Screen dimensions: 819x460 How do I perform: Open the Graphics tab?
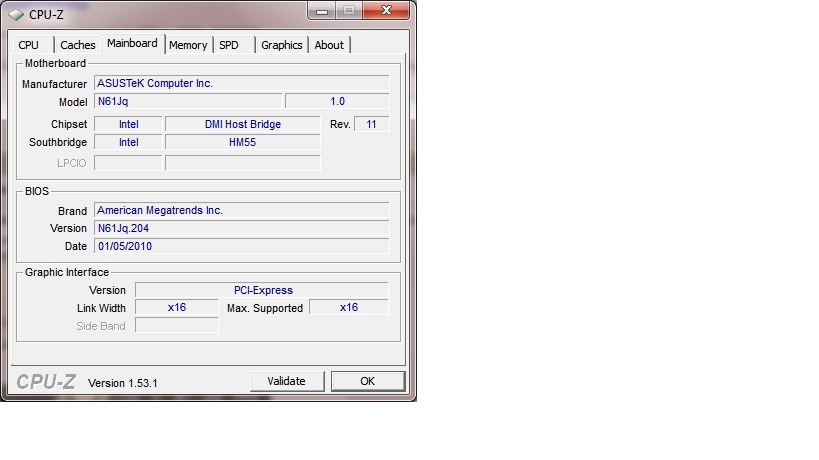click(x=282, y=45)
